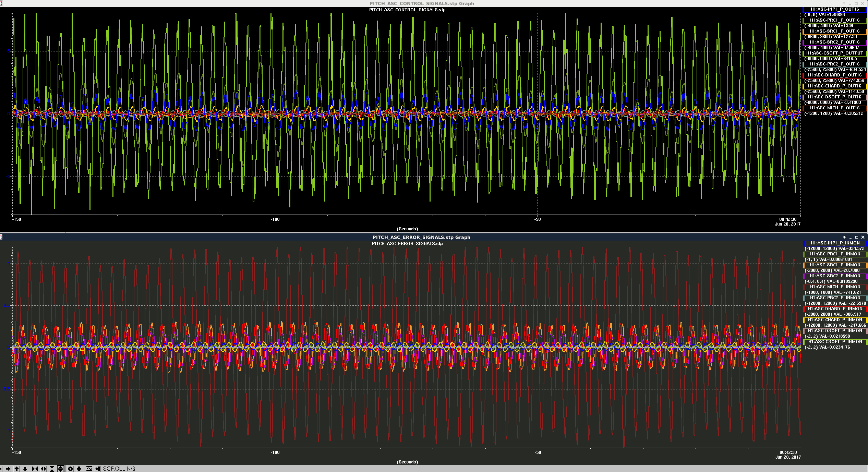Click the PITCH_ASC_ERROR_SIGNALS.stp Graph title bar

(421, 237)
